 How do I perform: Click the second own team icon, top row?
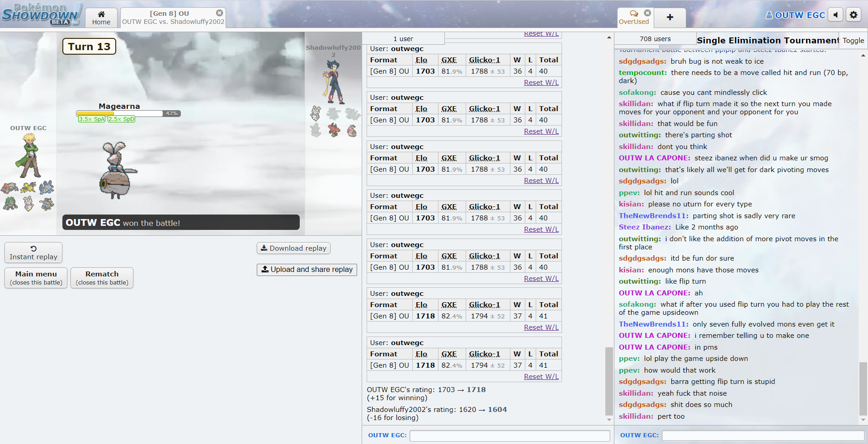coord(28,187)
